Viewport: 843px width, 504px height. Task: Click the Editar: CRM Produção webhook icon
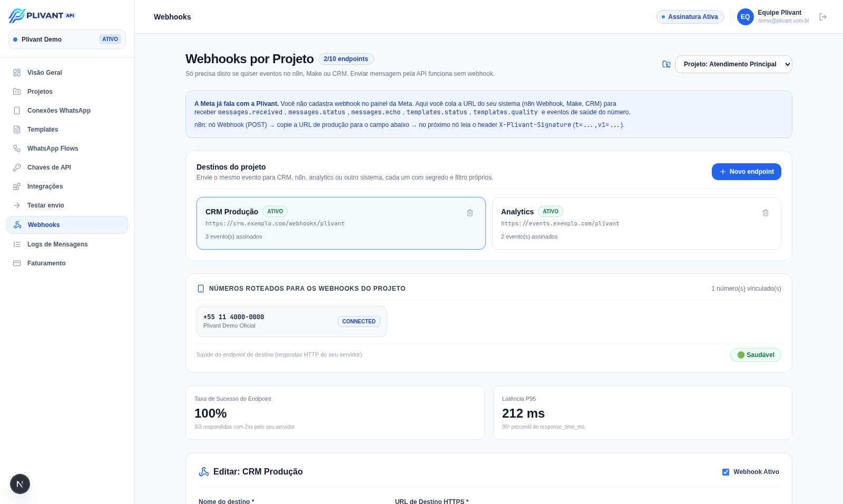click(204, 472)
